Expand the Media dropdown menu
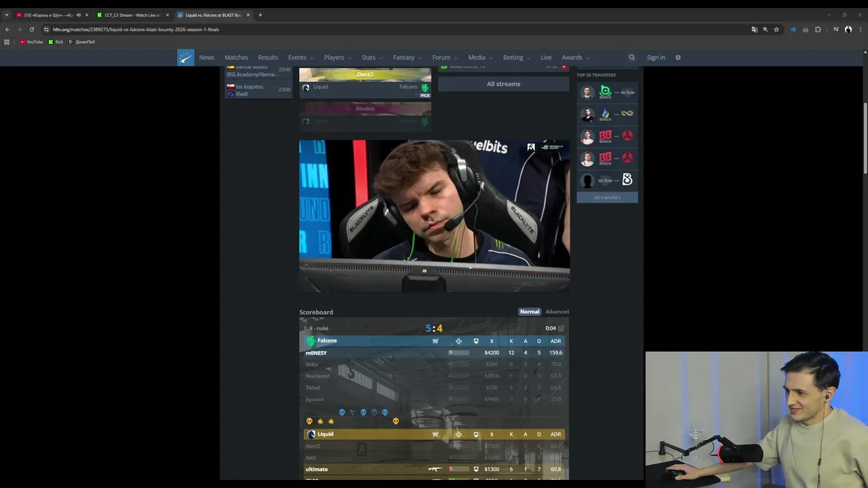 pyautogui.click(x=481, y=58)
